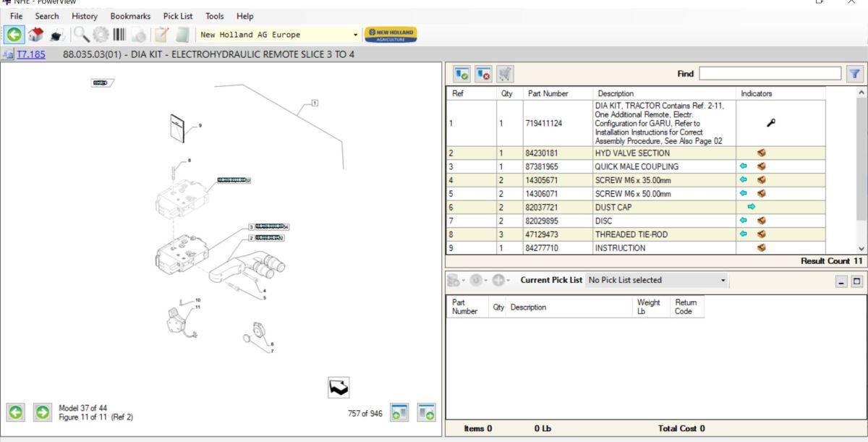This screenshot has height=442, width=868.
Task: Click the shopping cart icon above parts table
Action: 505,73
